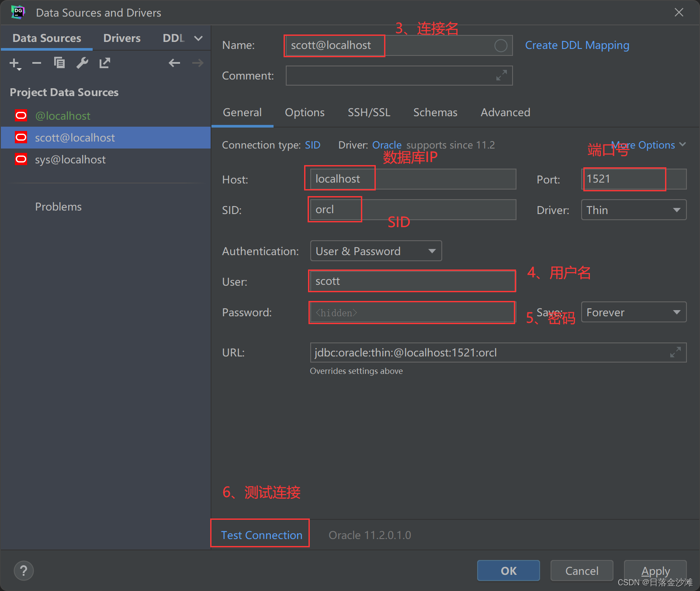Click the Forward arrow in sidebar toolbar
Screen dimensions: 700x591
tap(198, 63)
